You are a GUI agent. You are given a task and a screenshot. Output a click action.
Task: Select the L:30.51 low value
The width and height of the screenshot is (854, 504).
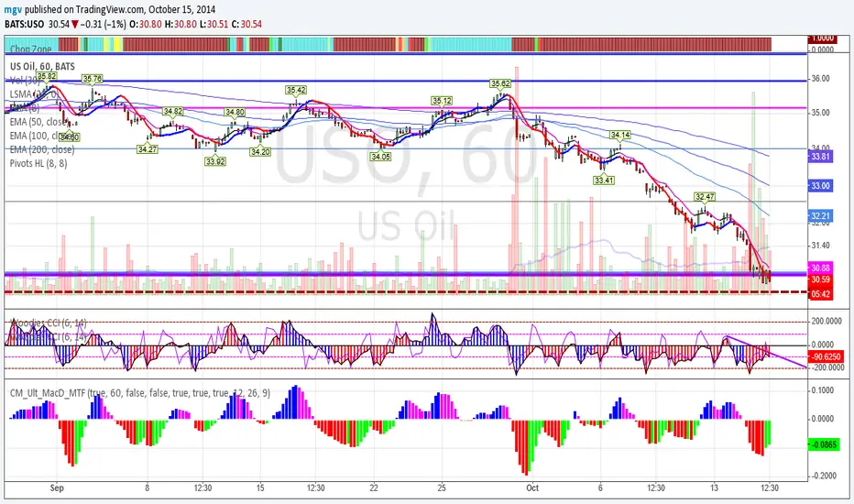(213, 25)
